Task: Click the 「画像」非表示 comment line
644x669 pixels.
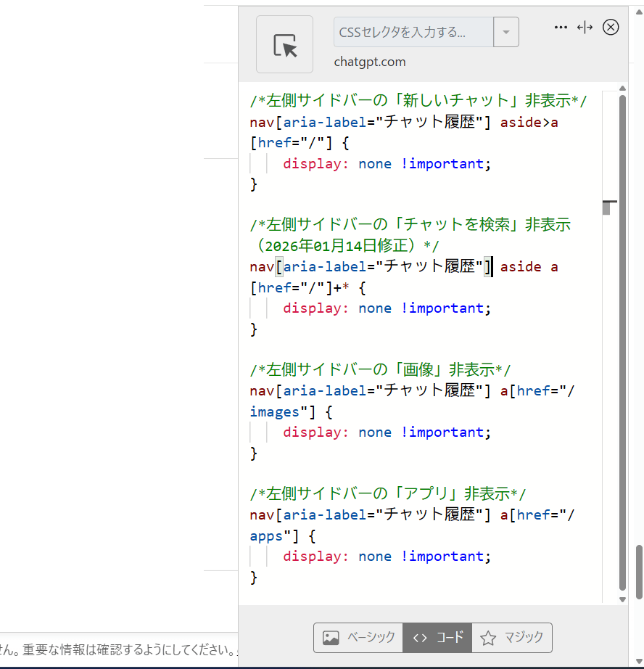Action: click(381, 369)
